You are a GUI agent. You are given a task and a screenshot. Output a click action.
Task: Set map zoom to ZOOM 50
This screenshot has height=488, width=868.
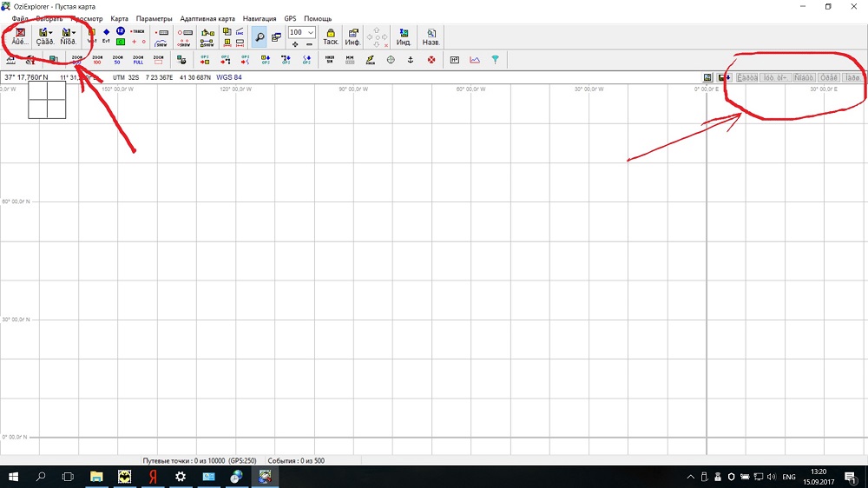(117, 60)
